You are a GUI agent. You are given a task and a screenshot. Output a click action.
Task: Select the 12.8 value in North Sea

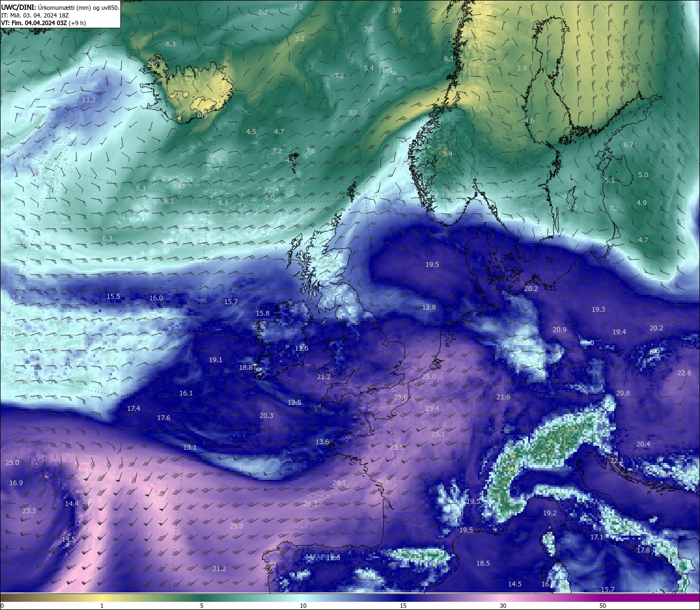click(429, 307)
